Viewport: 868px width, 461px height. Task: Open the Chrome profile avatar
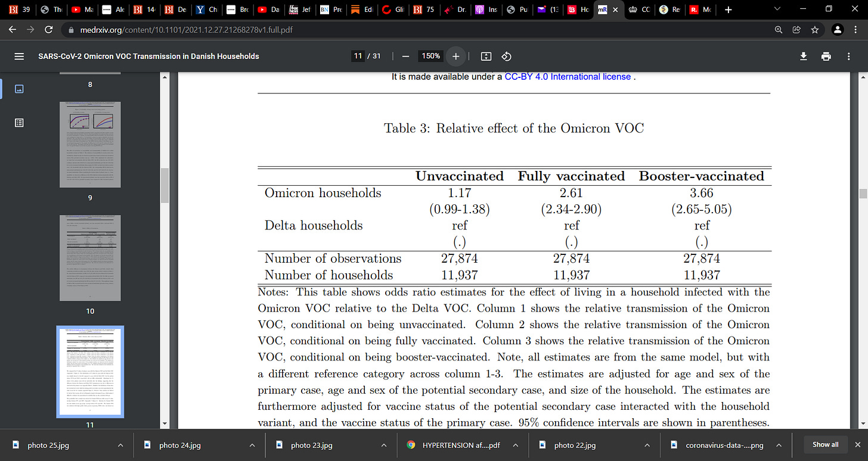pos(838,29)
